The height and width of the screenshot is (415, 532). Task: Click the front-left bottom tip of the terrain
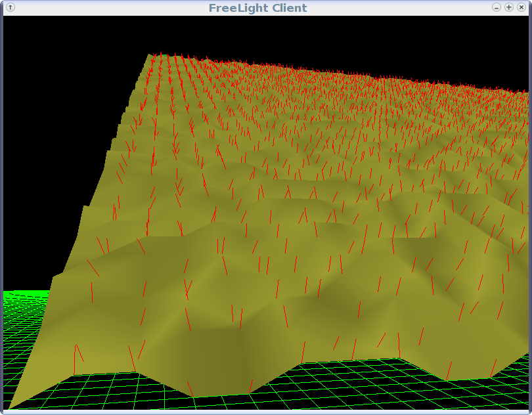9,406
